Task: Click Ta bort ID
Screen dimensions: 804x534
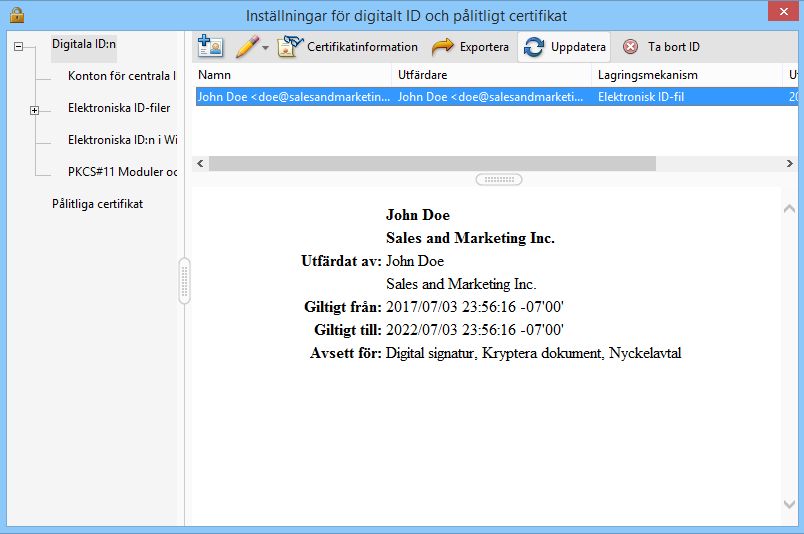Action: [x=661, y=47]
